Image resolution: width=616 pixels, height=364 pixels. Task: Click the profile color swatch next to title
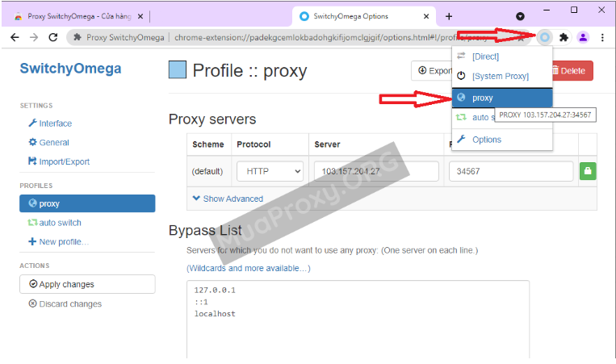(177, 70)
